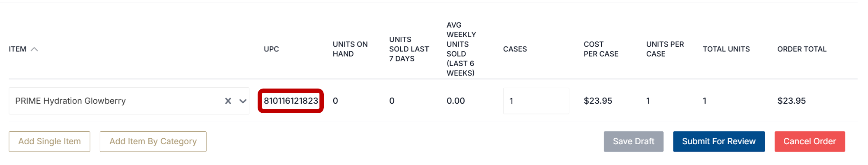Click the ITEM column header label
Viewport: 868px width, 165px height.
pyautogui.click(x=18, y=49)
